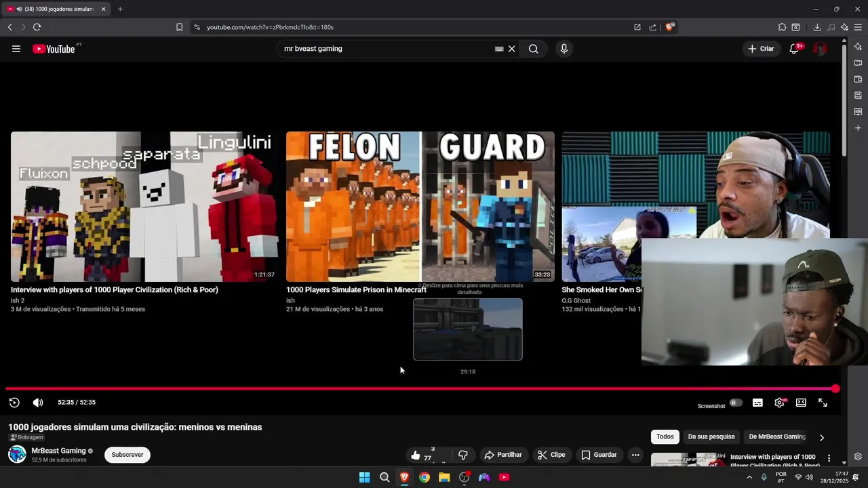Image resolution: width=868 pixels, height=488 pixels.
Task: Save video with Guardar
Action: coord(599,455)
